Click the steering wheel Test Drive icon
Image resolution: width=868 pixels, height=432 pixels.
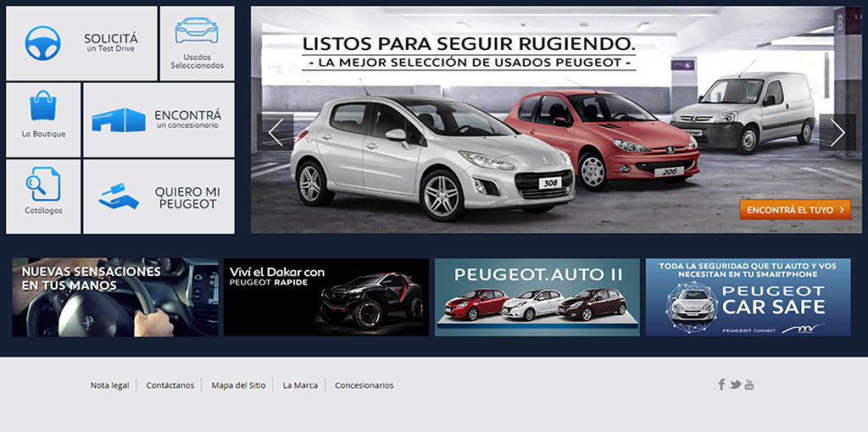(x=42, y=43)
